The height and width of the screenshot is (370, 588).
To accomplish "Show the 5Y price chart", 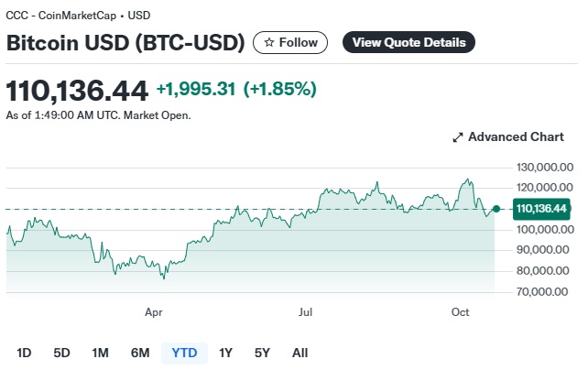I will coord(262,353).
